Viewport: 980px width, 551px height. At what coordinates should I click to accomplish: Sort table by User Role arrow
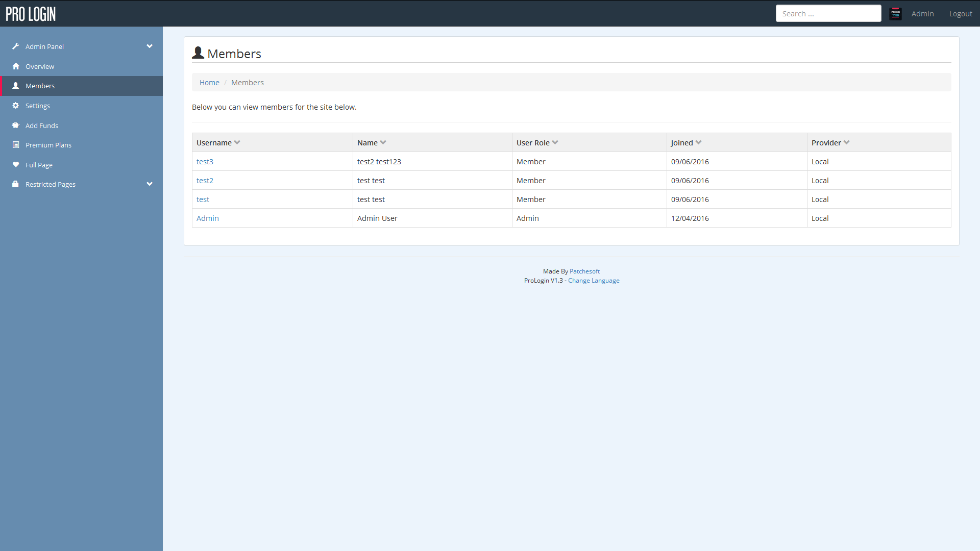pos(555,142)
